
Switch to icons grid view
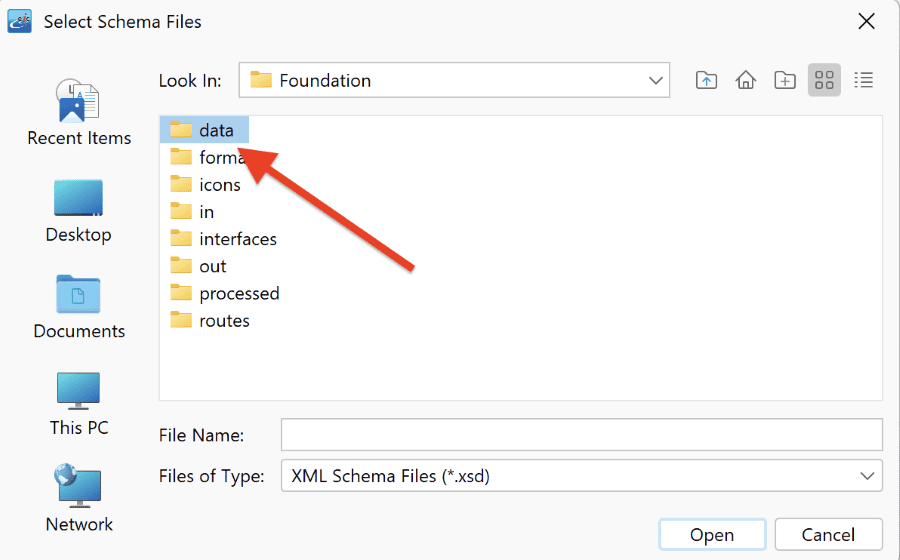pos(824,80)
